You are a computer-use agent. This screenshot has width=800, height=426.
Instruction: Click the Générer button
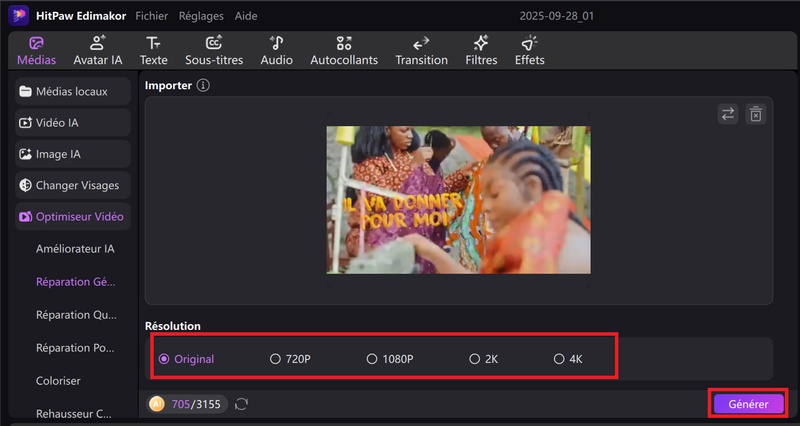(748, 404)
